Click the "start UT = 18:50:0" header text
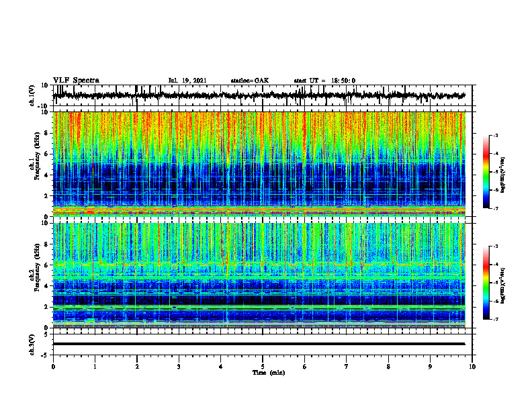The image size is (532, 411). (x=324, y=81)
